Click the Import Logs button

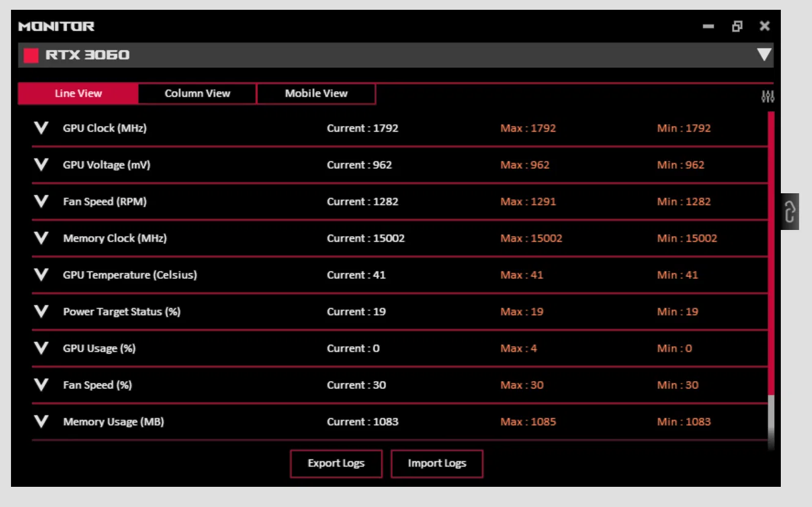click(x=437, y=464)
